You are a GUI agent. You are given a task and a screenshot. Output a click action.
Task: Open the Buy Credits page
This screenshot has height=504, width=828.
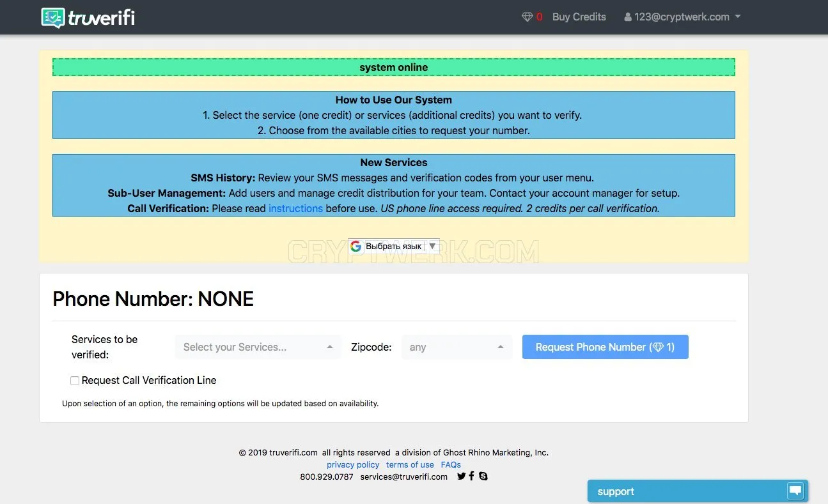pos(579,17)
